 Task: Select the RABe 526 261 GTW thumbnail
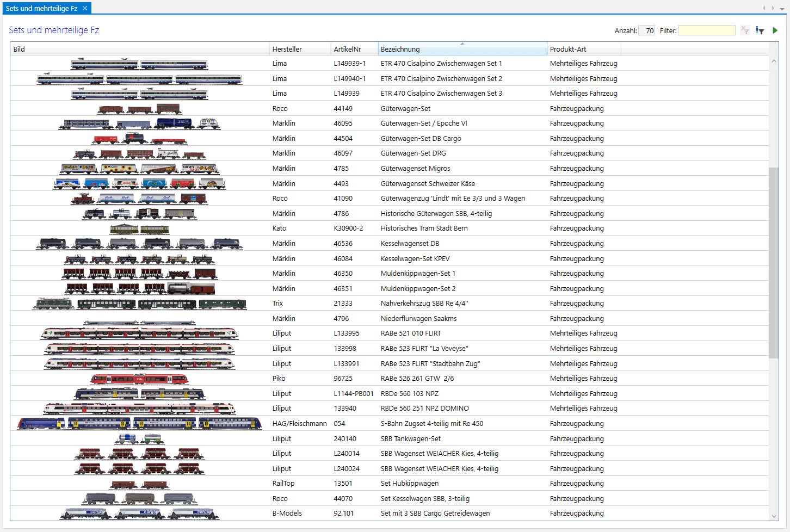[139, 379]
